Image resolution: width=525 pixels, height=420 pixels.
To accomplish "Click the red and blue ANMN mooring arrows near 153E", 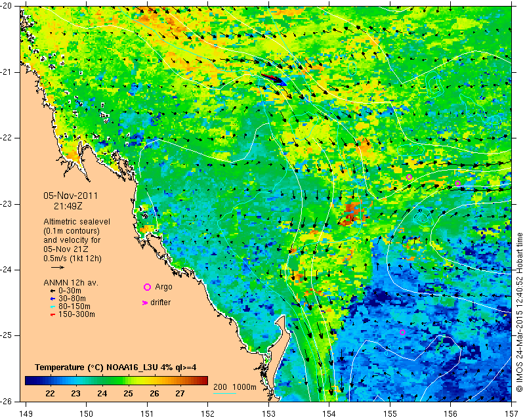I will click(274, 79).
